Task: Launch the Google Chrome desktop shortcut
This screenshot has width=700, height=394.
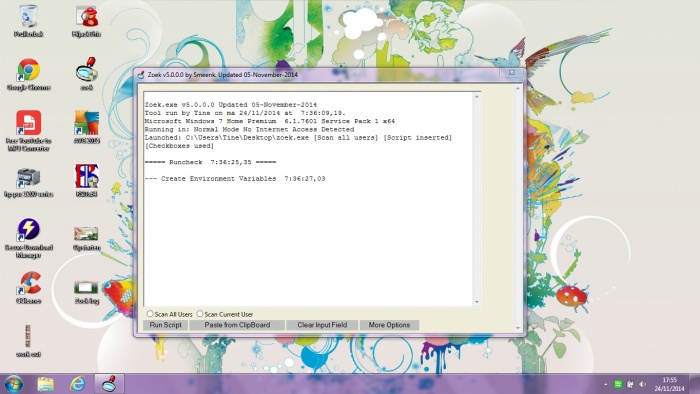Action: click(29, 74)
